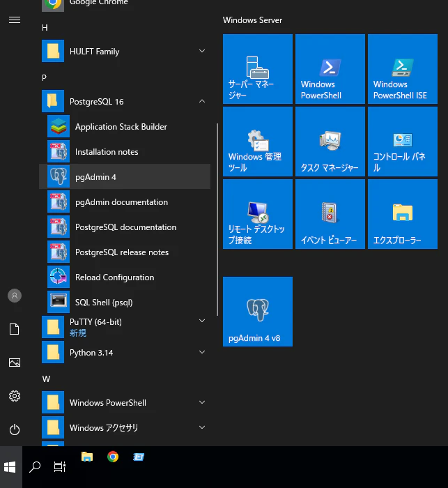Open Chrome from the taskbar
The height and width of the screenshot is (488, 448).
point(113,457)
